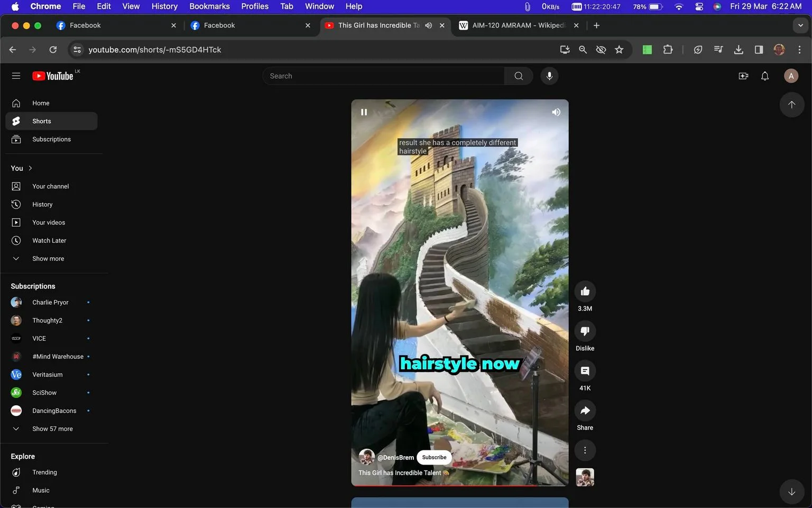The image size is (812, 508).
Task: Go to the next Short with down arrow
Action: point(792,492)
